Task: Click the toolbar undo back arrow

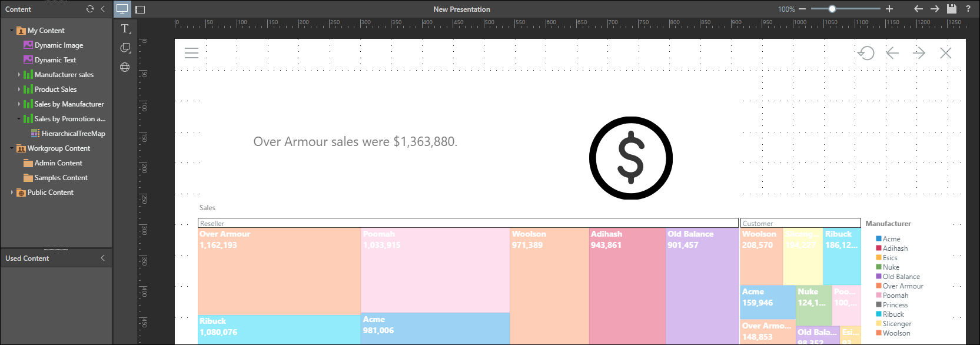Action: (x=918, y=9)
